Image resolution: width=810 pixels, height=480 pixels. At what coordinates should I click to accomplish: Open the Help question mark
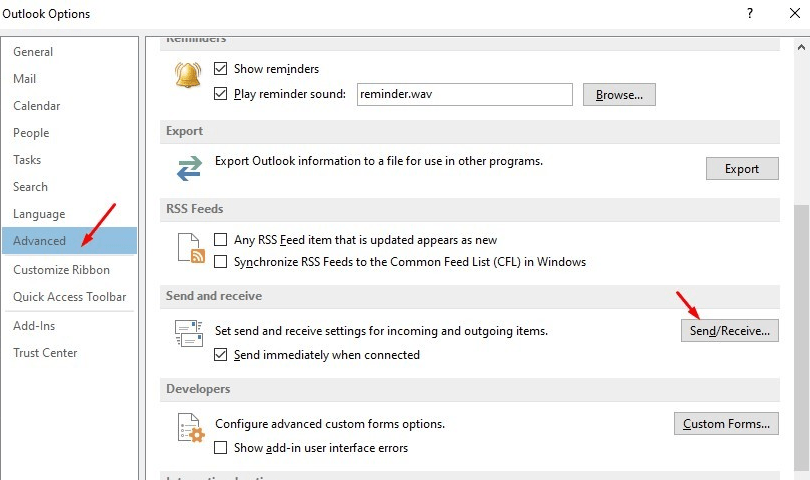750,13
